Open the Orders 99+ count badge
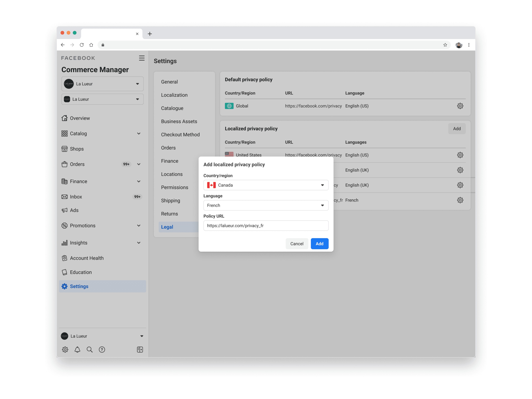This screenshot has width=532, height=399. click(x=126, y=164)
